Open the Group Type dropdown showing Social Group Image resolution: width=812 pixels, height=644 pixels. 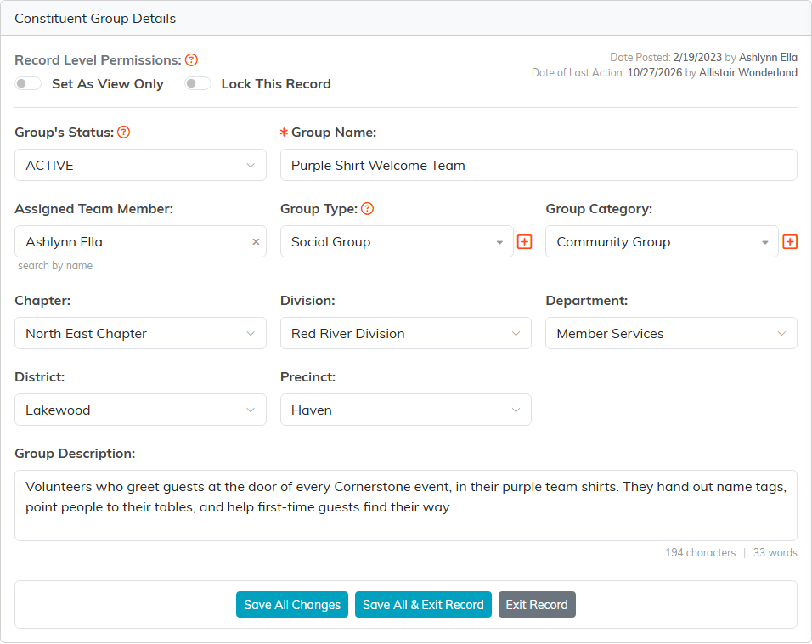click(x=397, y=241)
